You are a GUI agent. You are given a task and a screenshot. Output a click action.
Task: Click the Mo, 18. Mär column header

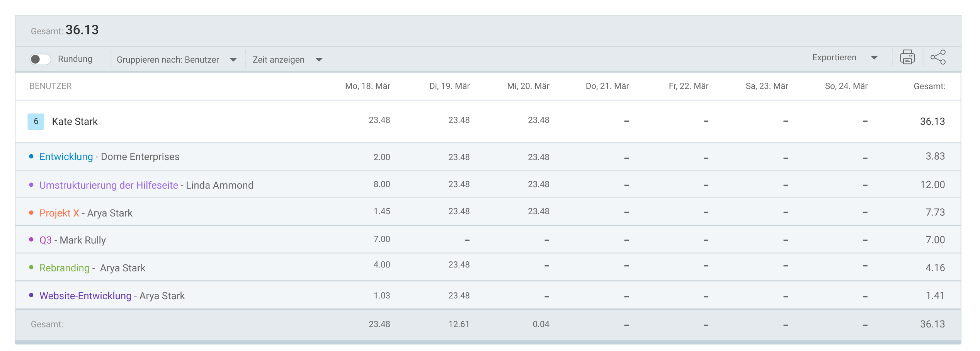point(367,86)
